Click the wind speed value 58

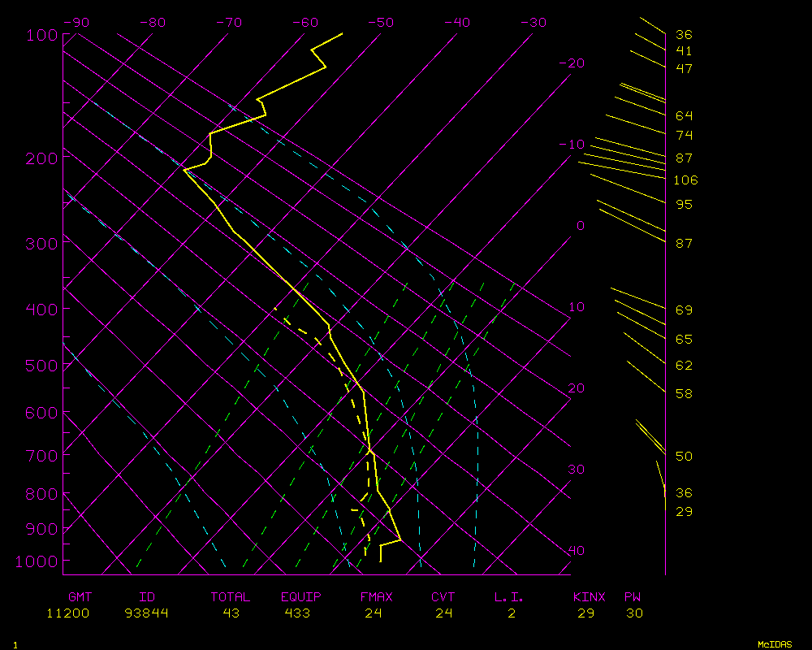(684, 394)
